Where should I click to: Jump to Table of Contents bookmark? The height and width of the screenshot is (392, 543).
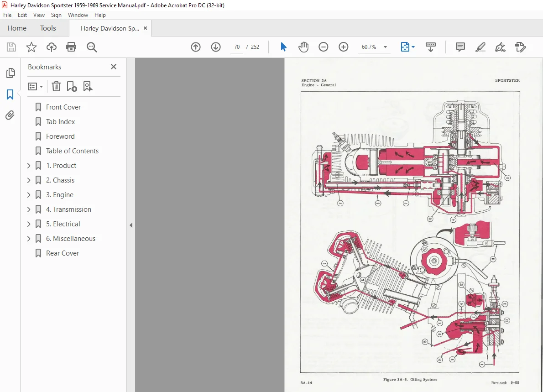click(x=72, y=151)
